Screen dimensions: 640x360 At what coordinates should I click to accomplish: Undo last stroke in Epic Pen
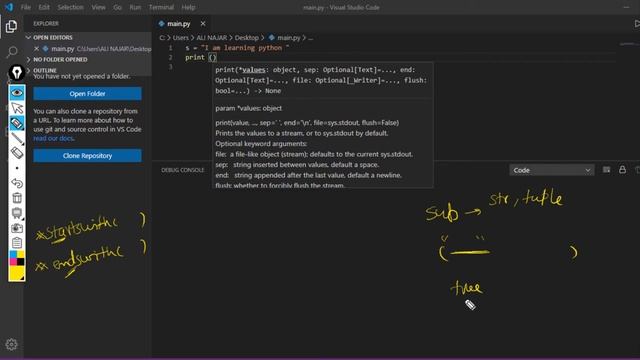17,183
